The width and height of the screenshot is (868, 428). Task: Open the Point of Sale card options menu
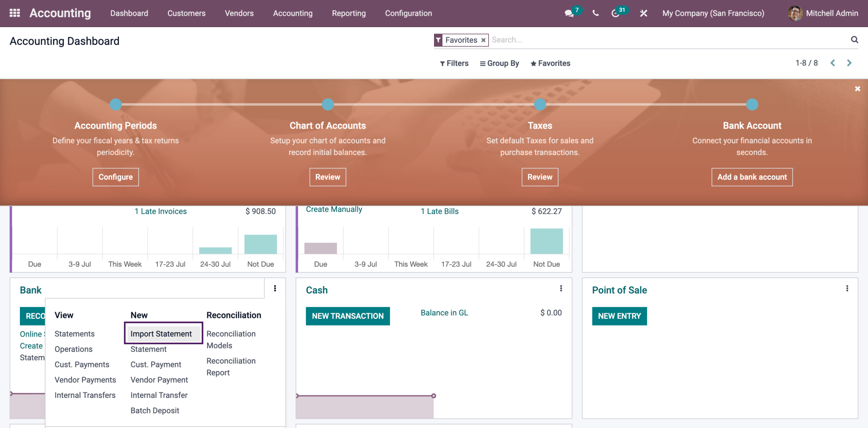click(x=847, y=288)
